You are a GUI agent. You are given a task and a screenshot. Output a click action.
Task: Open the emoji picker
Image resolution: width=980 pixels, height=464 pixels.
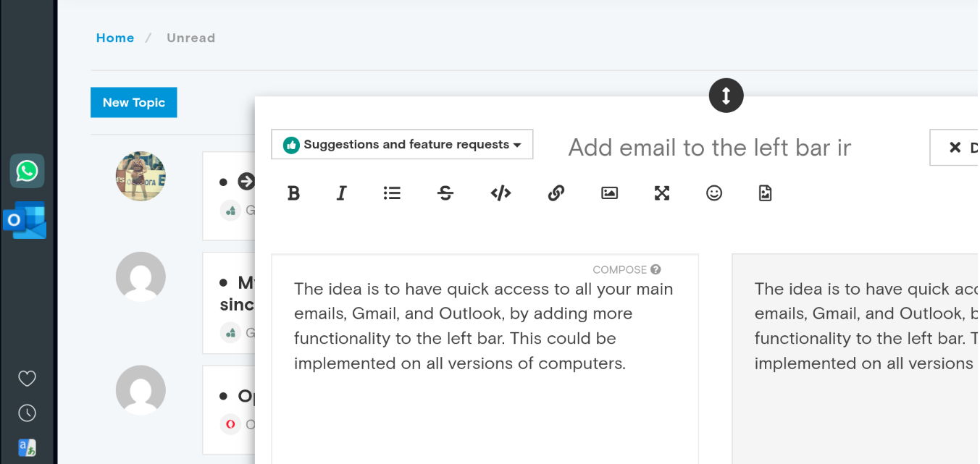pos(714,193)
